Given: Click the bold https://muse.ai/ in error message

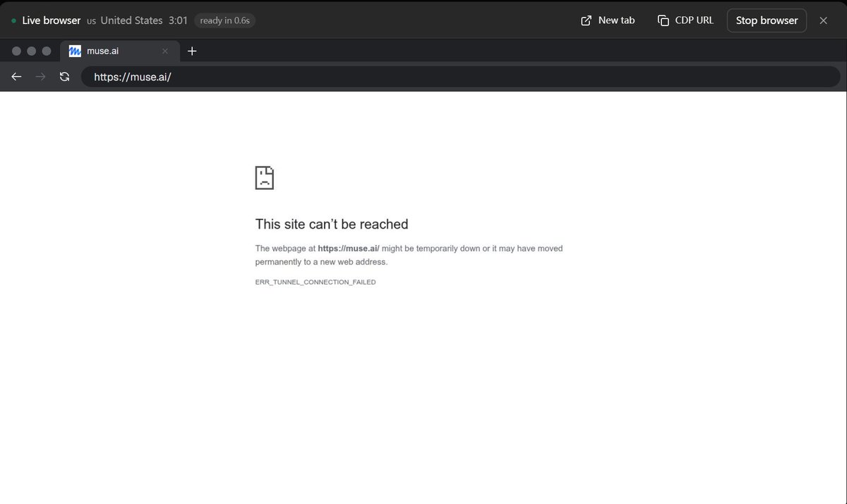Looking at the screenshot, I should click(x=349, y=248).
